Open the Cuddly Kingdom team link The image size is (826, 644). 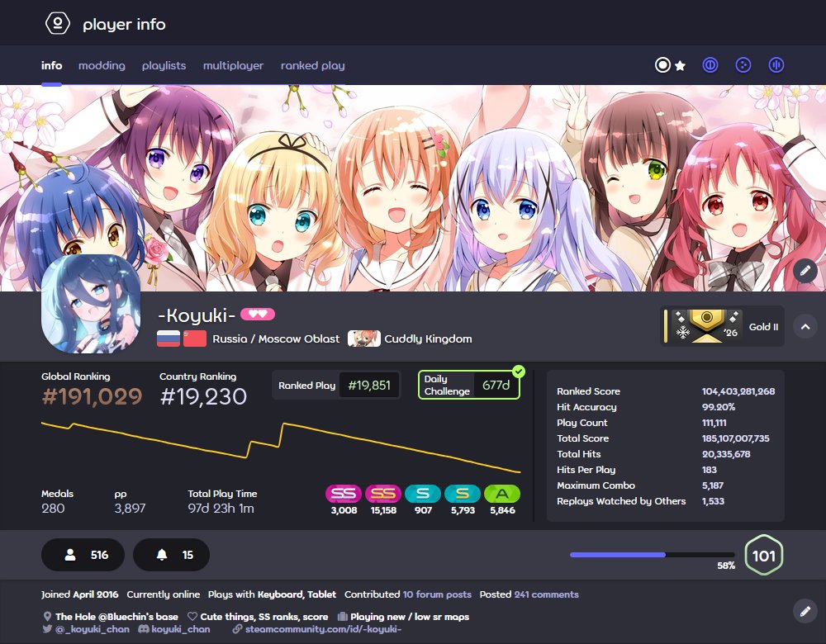[x=428, y=339]
